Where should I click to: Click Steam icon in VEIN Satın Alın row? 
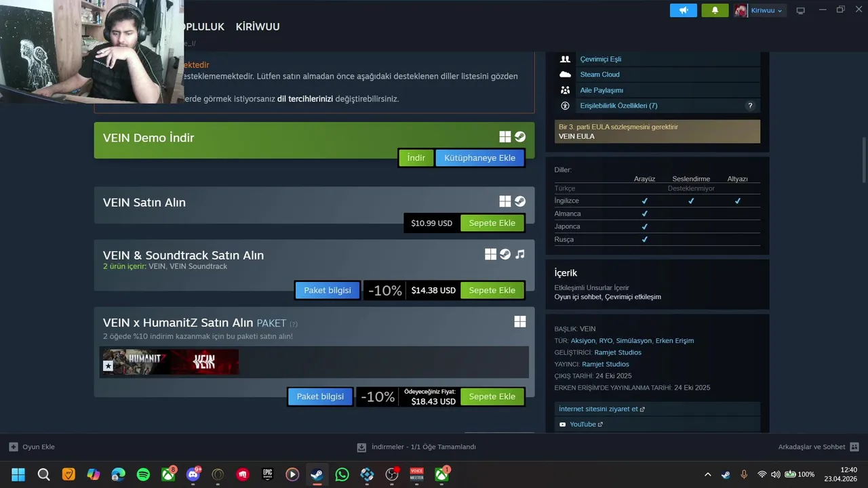(x=519, y=201)
